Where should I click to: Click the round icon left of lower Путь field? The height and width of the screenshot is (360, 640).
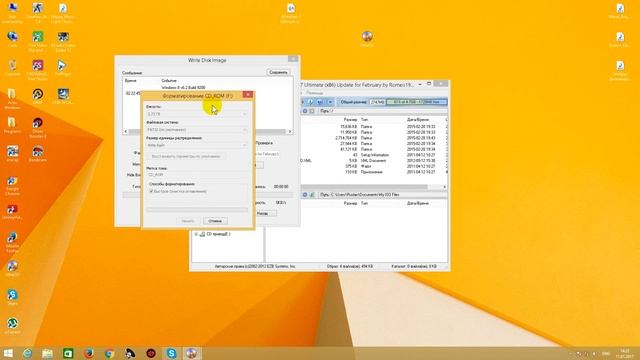click(304, 195)
